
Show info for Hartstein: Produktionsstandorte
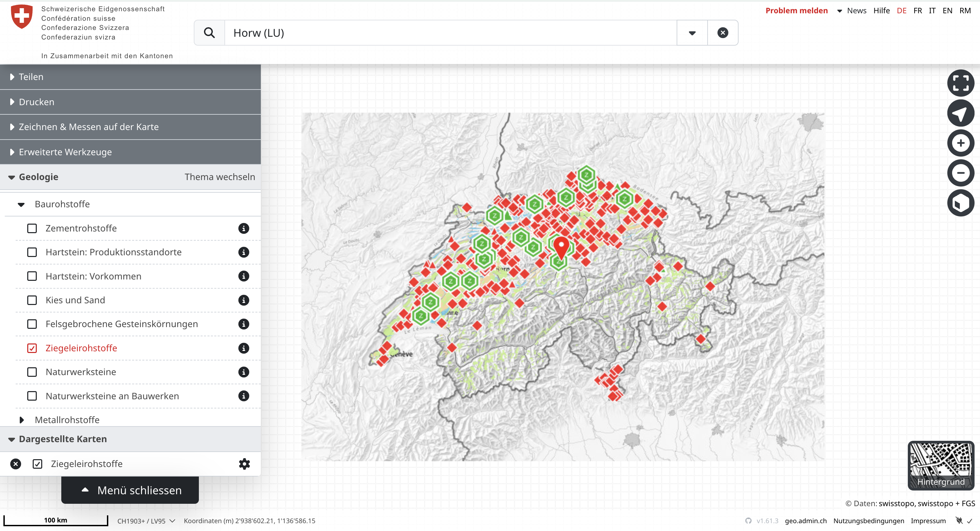pos(243,252)
